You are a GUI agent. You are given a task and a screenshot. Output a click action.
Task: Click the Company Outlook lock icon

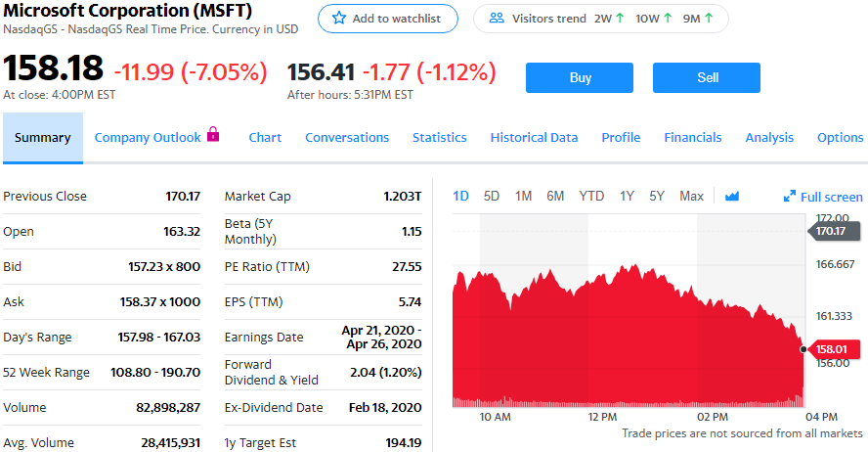(x=213, y=136)
